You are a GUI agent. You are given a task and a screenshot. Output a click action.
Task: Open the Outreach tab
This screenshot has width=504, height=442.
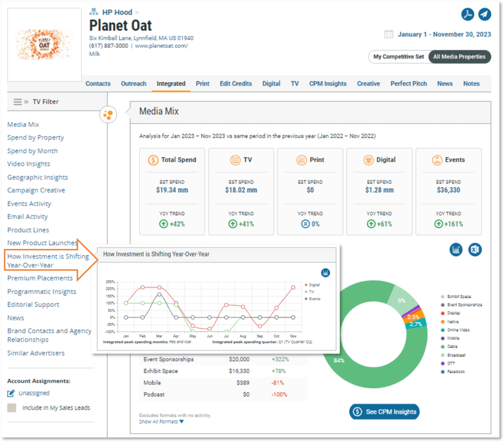134,84
